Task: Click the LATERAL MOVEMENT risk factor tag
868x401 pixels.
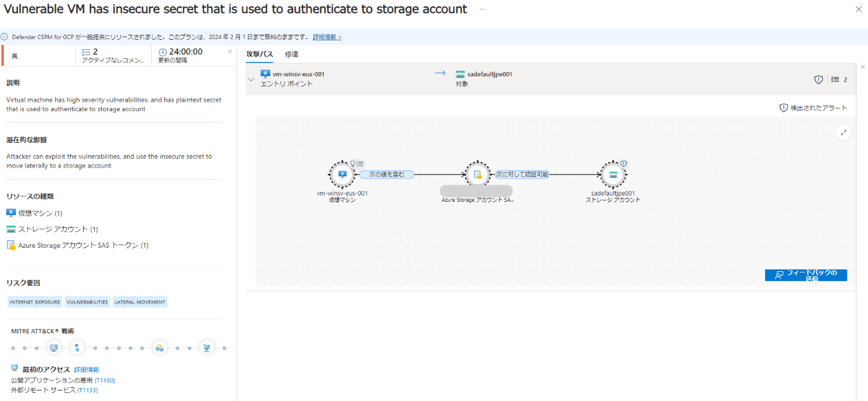Action: 139,302
